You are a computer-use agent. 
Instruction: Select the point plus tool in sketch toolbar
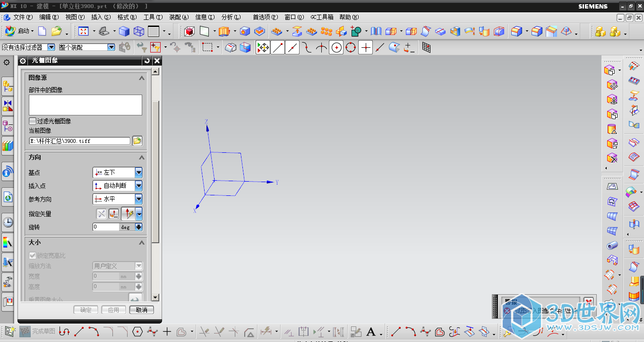pyautogui.click(x=167, y=332)
